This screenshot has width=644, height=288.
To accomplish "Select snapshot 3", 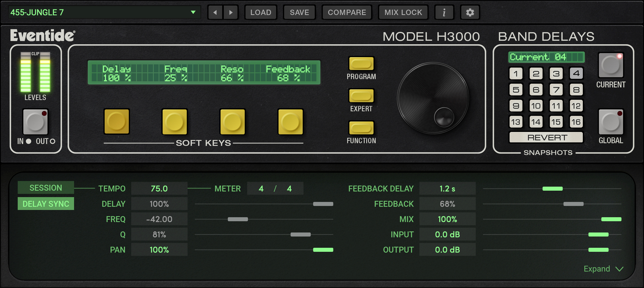I will coord(556,73).
